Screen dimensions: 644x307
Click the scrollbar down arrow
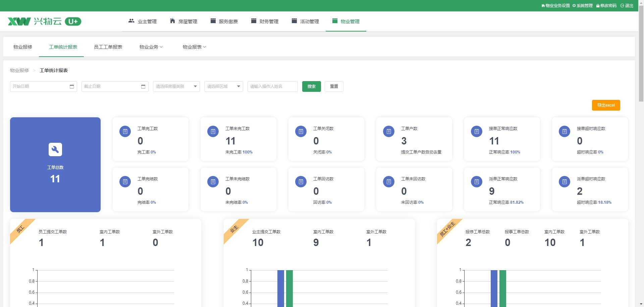pos(641,304)
